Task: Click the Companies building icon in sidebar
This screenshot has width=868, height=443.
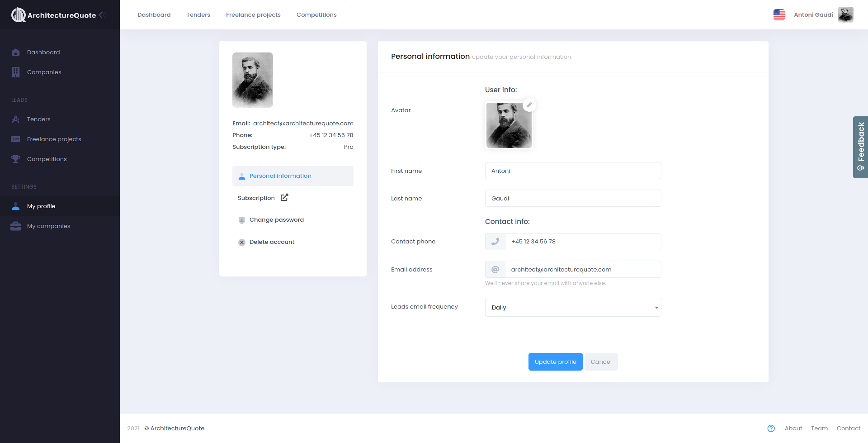Action: 16,72
